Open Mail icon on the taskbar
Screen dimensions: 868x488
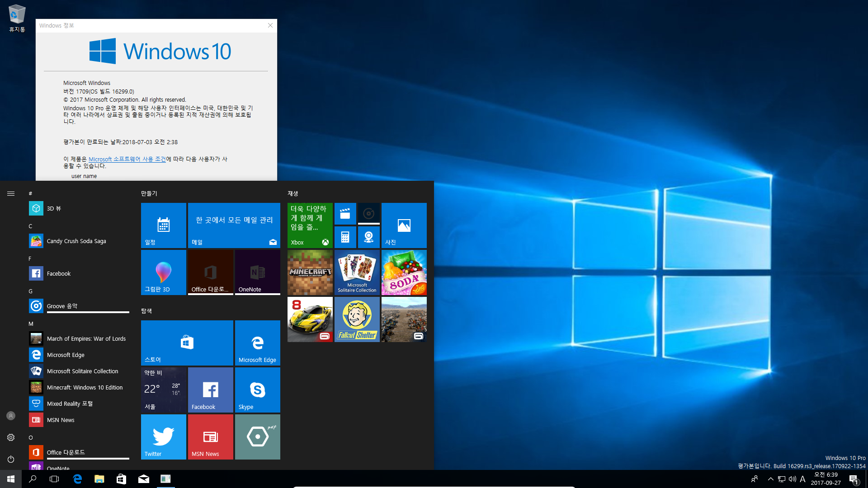144,479
